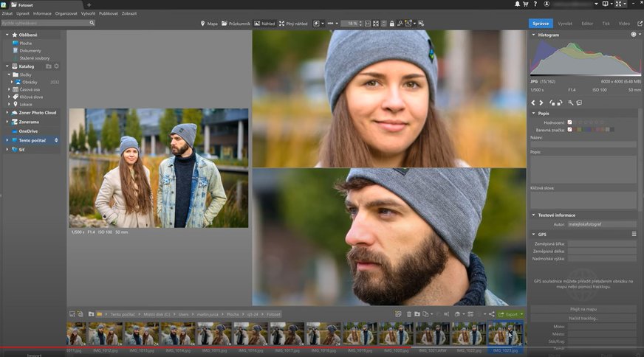This screenshot has height=357, width=644.
Task: Collapse the Histogram panel
Action: click(x=533, y=35)
